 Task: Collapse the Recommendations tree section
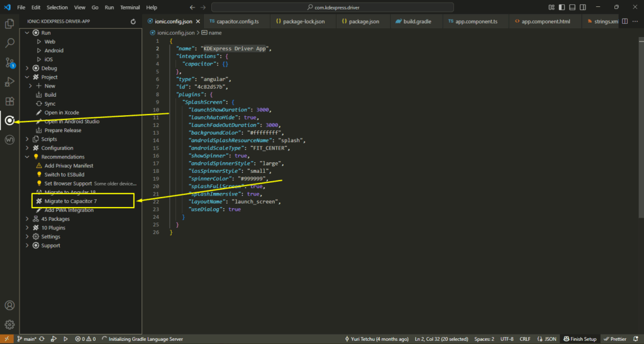click(x=27, y=157)
